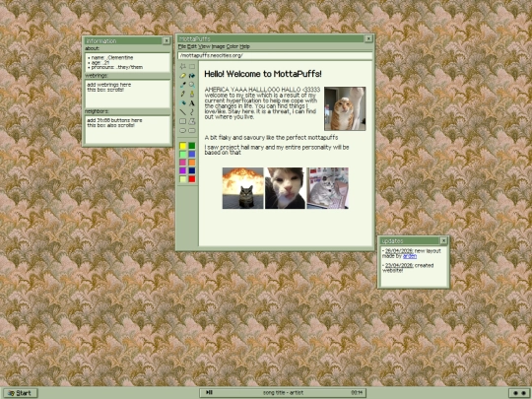Choose the Curve tool
Screen dimensions: 532x399
pos(192,112)
